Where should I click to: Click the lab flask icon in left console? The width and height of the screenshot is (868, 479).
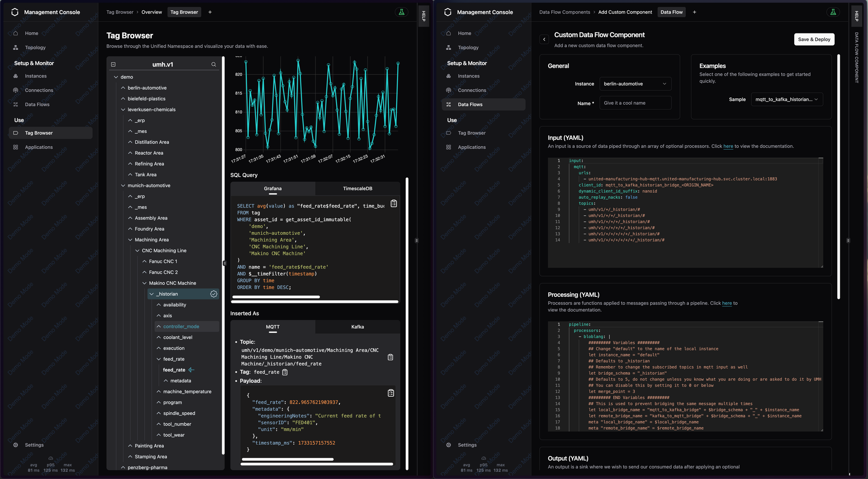401,12
